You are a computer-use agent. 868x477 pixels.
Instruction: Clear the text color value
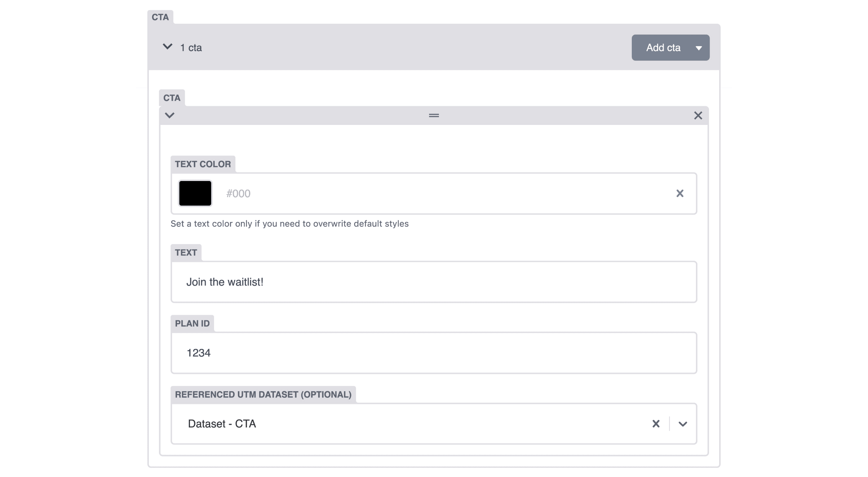pos(680,193)
